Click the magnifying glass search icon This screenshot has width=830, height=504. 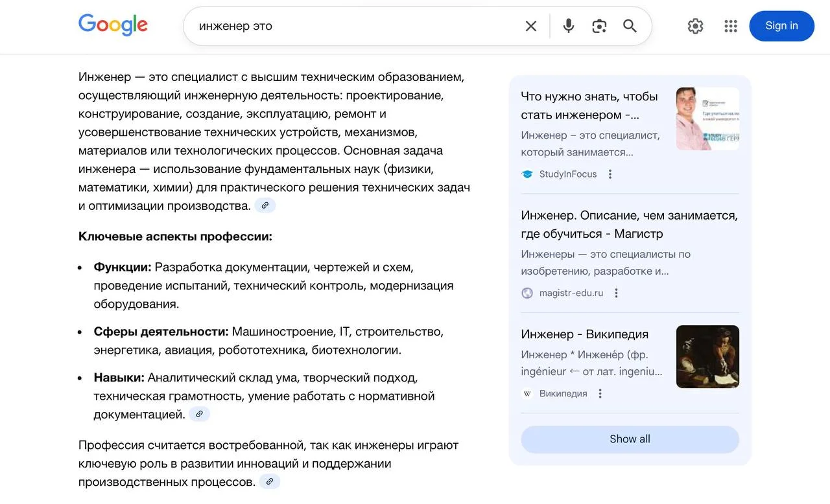click(x=630, y=26)
